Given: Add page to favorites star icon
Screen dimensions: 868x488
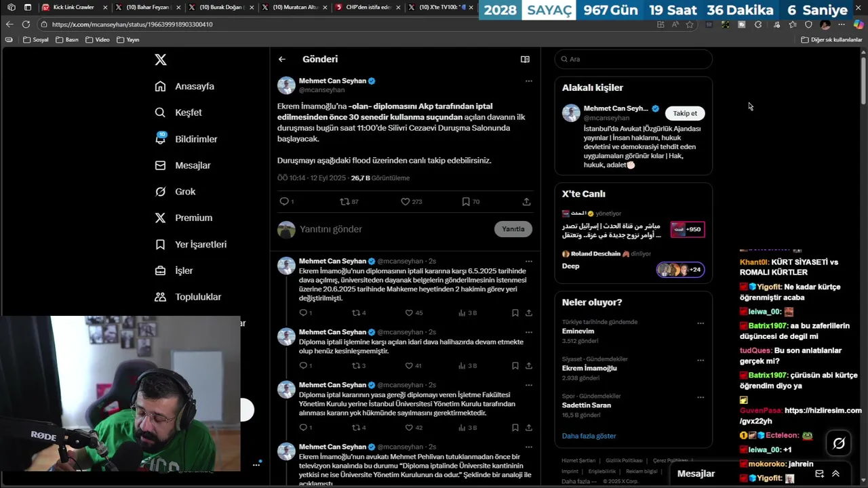Looking at the screenshot, I should [x=690, y=24].
